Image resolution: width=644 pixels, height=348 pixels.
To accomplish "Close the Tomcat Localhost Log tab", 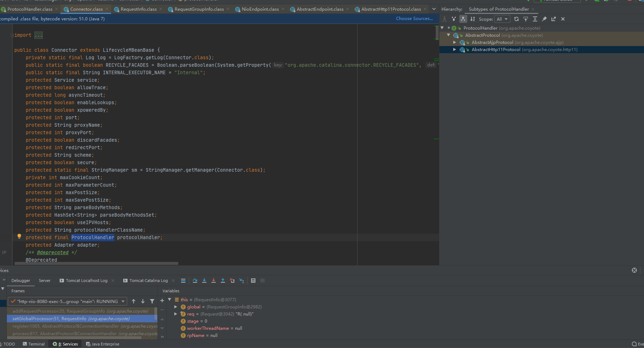I will [113, 281].
